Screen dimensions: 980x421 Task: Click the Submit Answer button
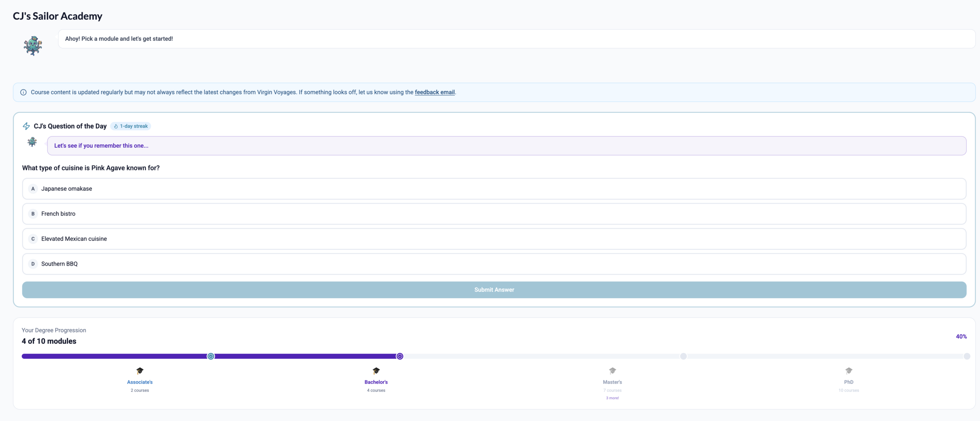494,290
